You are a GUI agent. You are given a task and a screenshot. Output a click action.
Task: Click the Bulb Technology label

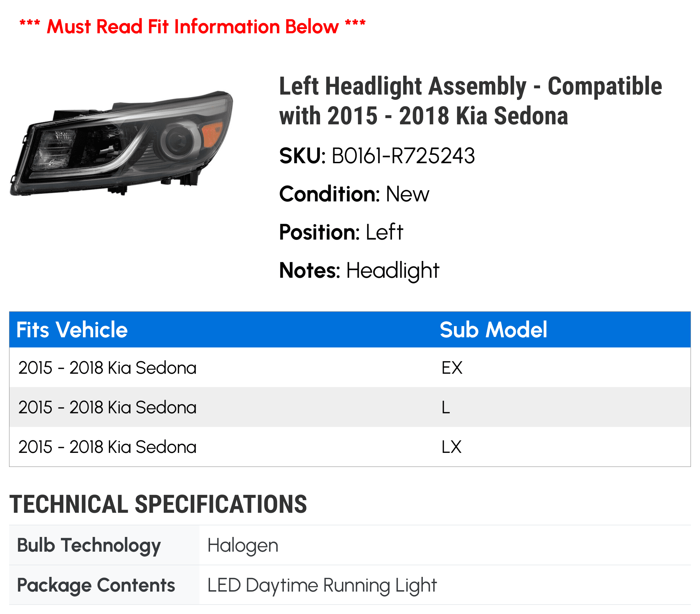coord(89,545)
